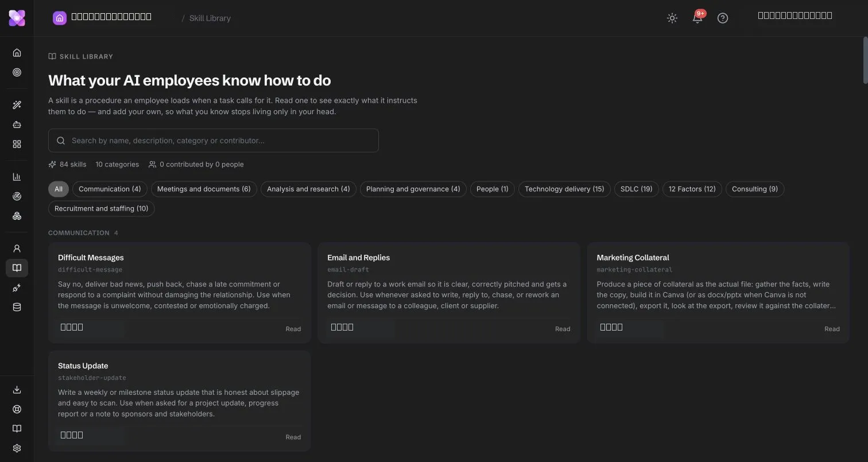Image resolution: width=868 pixels, height=462 pixels.
Task: Open the four-squares grid icon
Action: [17, 144]
